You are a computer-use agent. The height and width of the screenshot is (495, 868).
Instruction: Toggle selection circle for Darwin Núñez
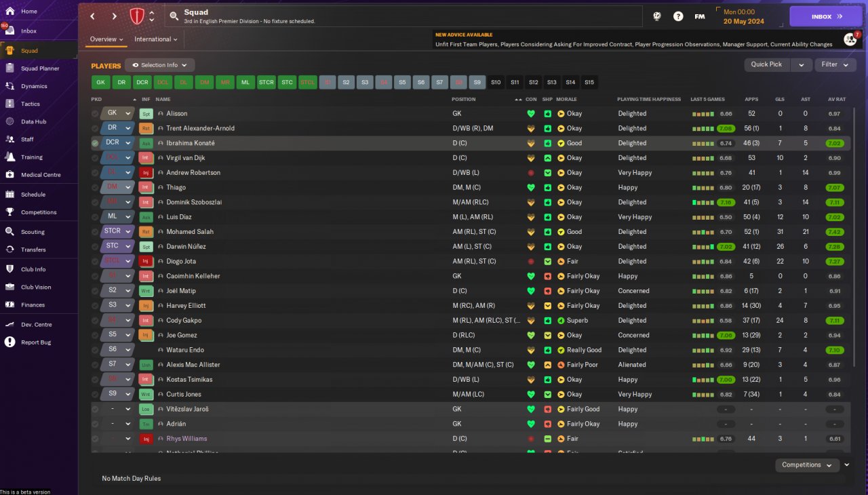click(x=95, y=247)
